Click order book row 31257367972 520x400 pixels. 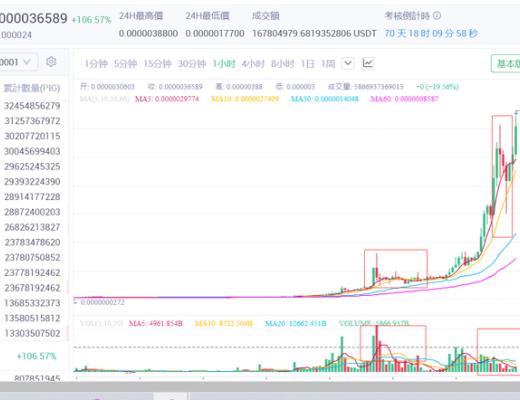(x=32, y=121)
